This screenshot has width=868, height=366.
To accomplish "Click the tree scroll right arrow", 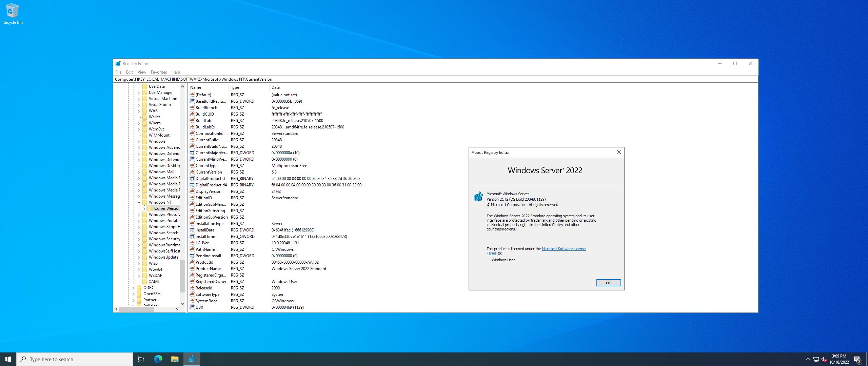I will click(177, 309).
